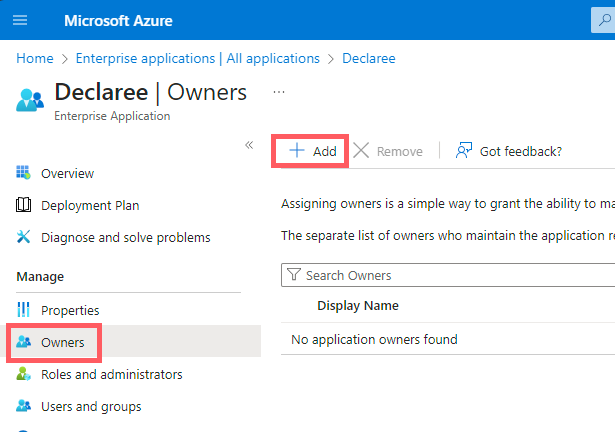This screenshot has width=615, height=432.
Task: Open the Properties menu item
Action: (70, 310)
